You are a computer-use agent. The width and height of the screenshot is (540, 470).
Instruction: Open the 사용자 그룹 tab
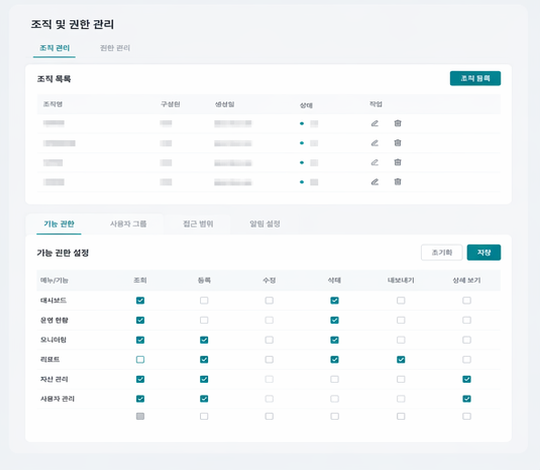[x=128, y=224]
